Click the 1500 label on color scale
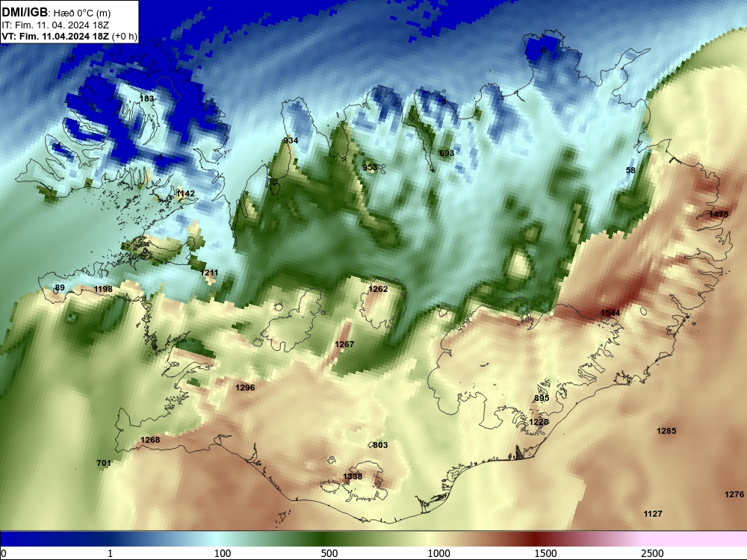Image resolution: width=747 pixels, height=560 pixels. point(545,553)
